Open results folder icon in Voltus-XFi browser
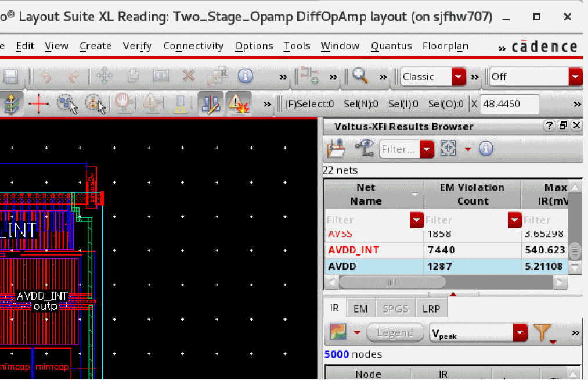 click(x=337, y=148)
